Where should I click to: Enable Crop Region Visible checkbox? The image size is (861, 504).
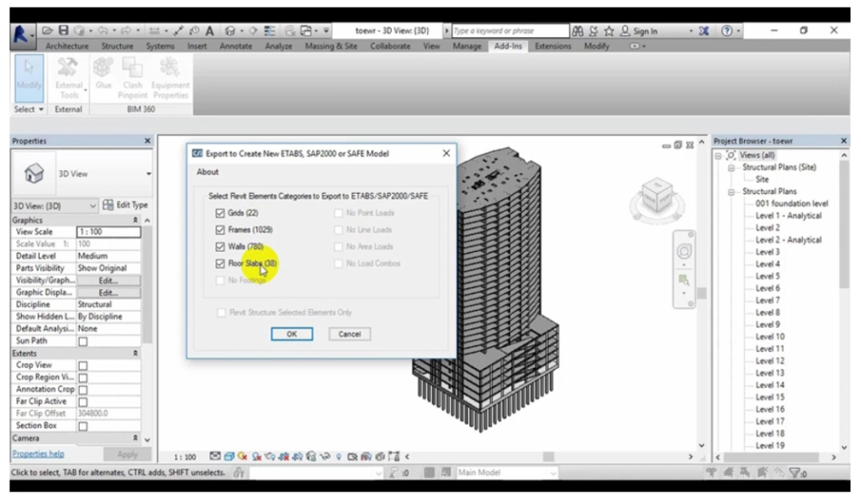click(x=83, y=378)
